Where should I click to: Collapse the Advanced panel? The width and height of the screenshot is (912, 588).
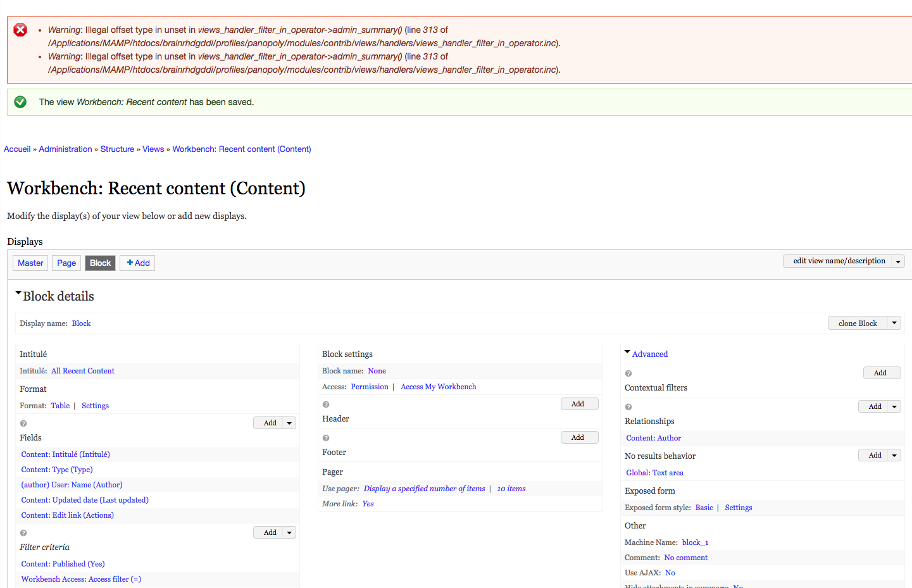(x=627, y=352)
